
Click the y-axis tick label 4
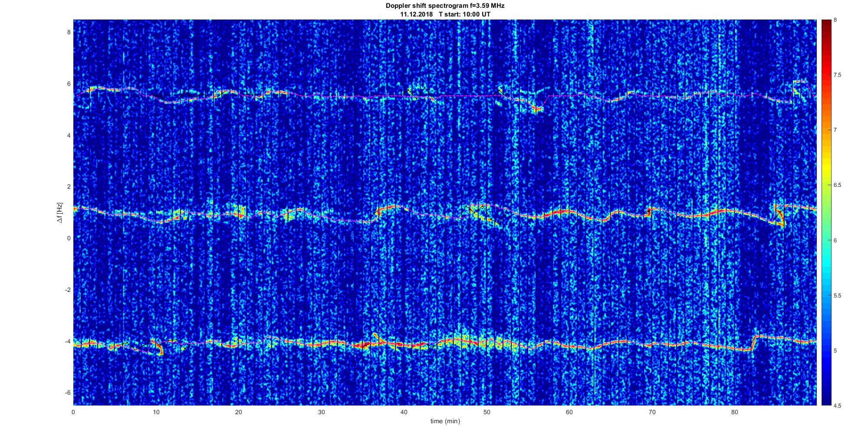click(68, 135)
